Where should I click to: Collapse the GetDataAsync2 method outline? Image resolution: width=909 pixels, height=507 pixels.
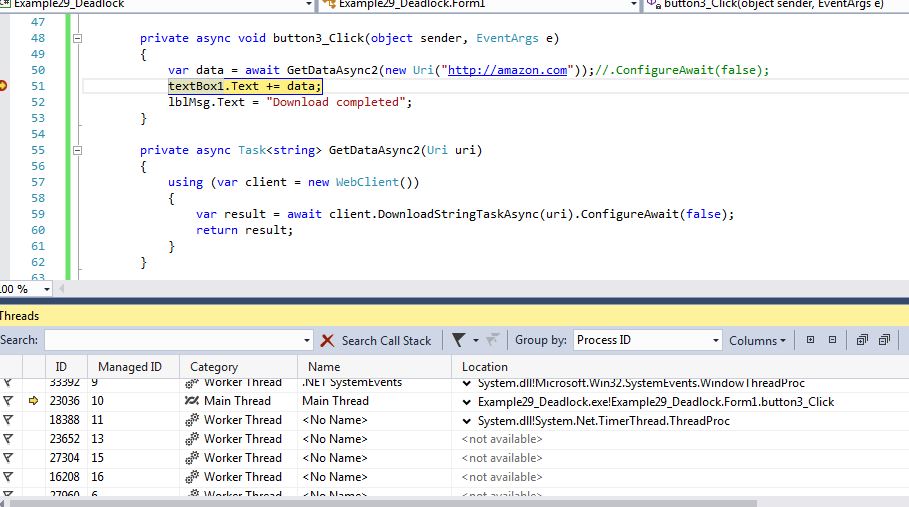[77, 151]
